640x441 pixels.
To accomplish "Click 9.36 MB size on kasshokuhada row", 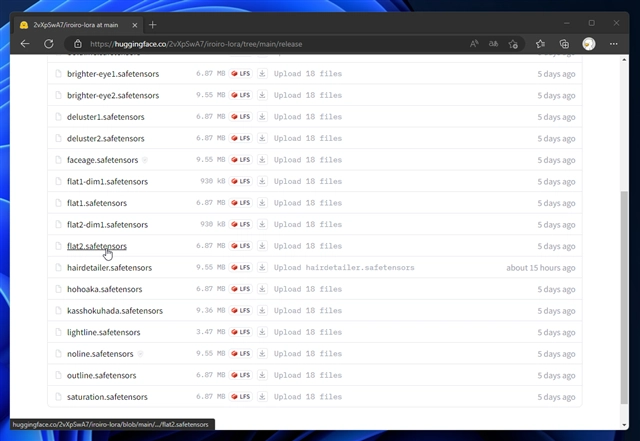I will [x=211, y=310].
